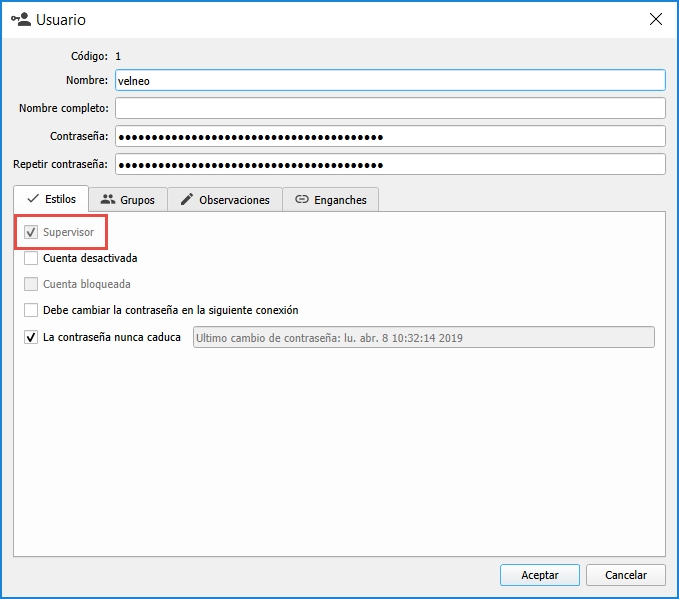Toggle the Supervisor checkbox
679x599 pixels.
coord(31,232)
